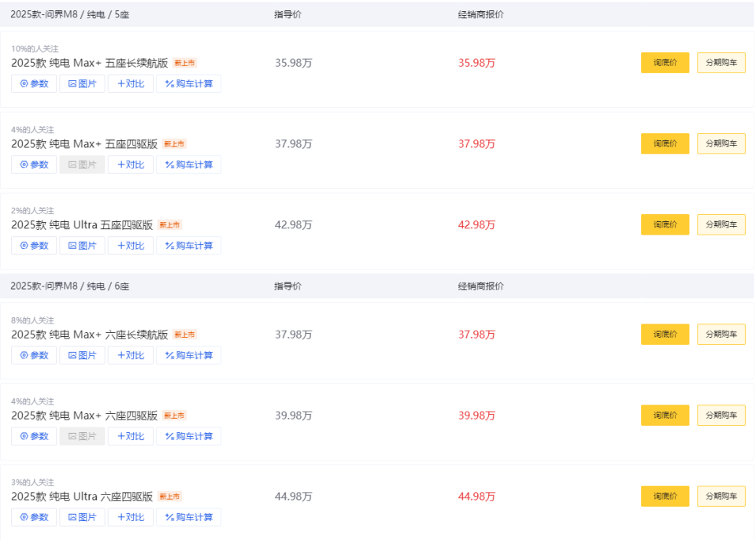
Task: Open the 2025款 纯电 Max+ 五座长续航版 title
Action: point(90,63)
